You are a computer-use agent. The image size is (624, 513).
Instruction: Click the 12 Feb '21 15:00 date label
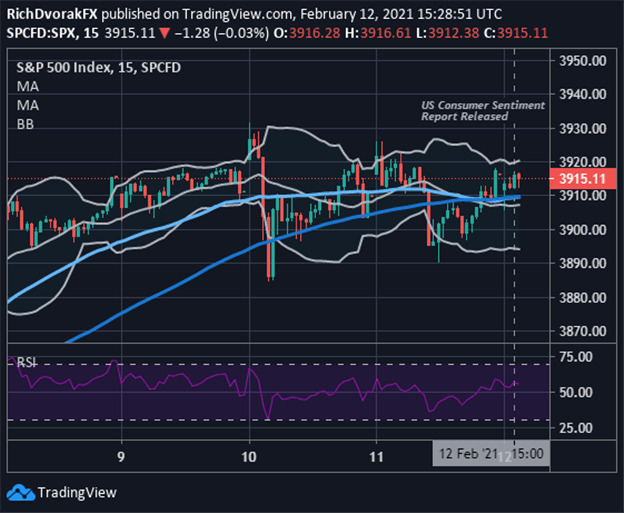point(491,453)
